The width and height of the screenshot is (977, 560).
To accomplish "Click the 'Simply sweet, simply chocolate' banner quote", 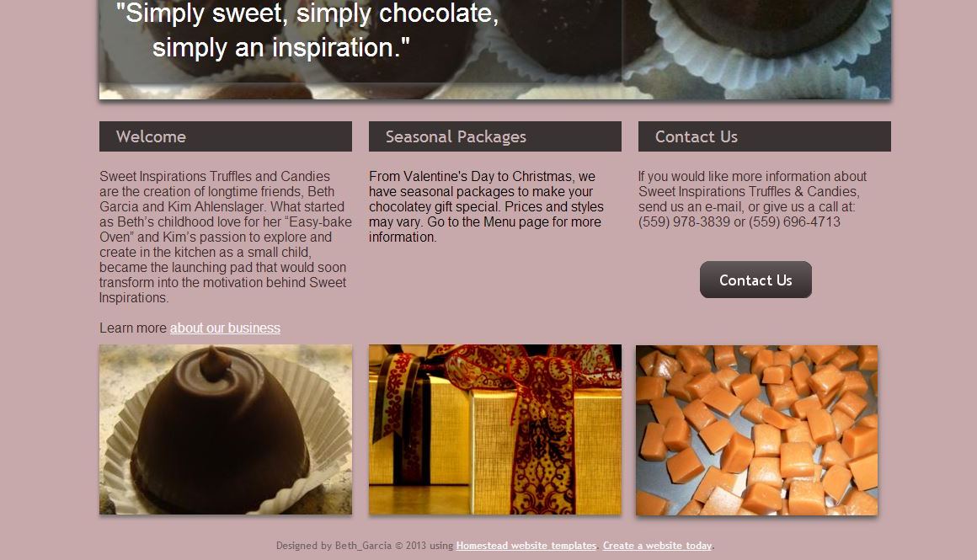I will (x=307, y=30).
